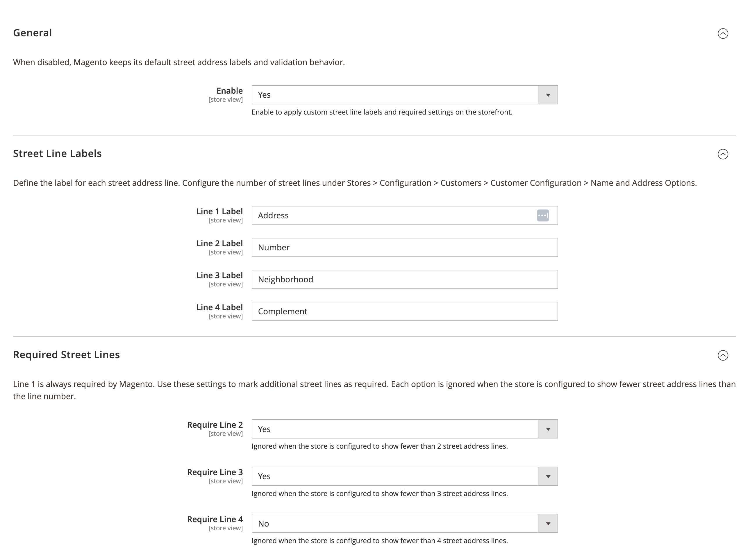Click the Require Line 2 label
The height and width of the screenshot is (560, 750).
click(x=215, y=425)
